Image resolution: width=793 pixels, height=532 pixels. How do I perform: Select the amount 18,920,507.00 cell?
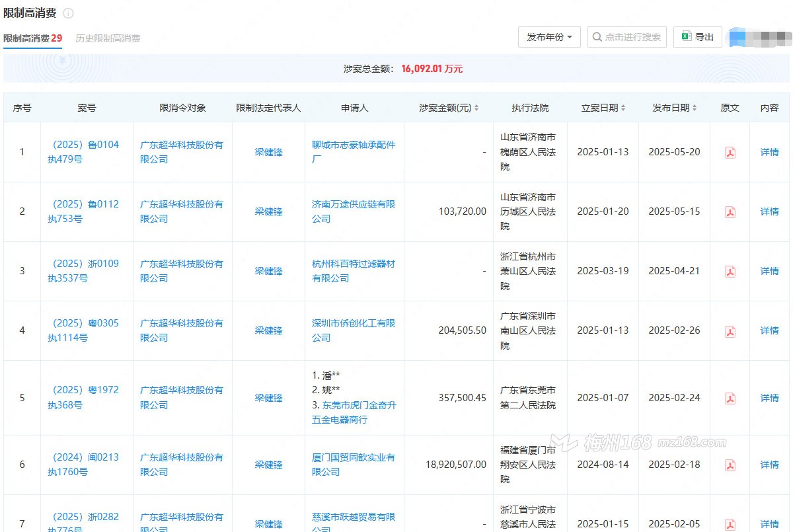point(456,465)
